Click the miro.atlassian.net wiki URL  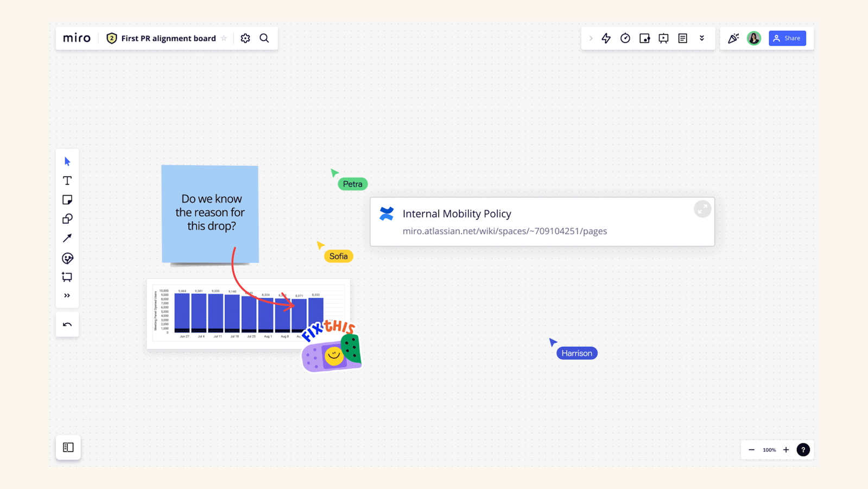[505, 231]
